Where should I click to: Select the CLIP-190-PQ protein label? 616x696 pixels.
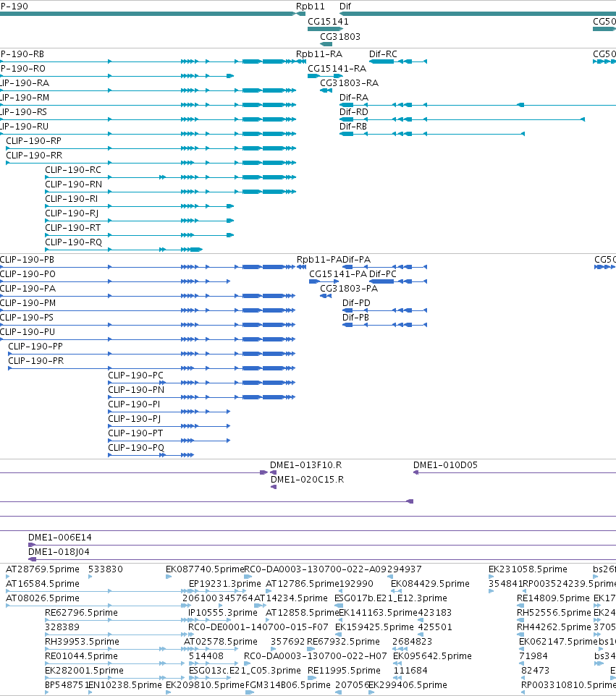point(136,447)
